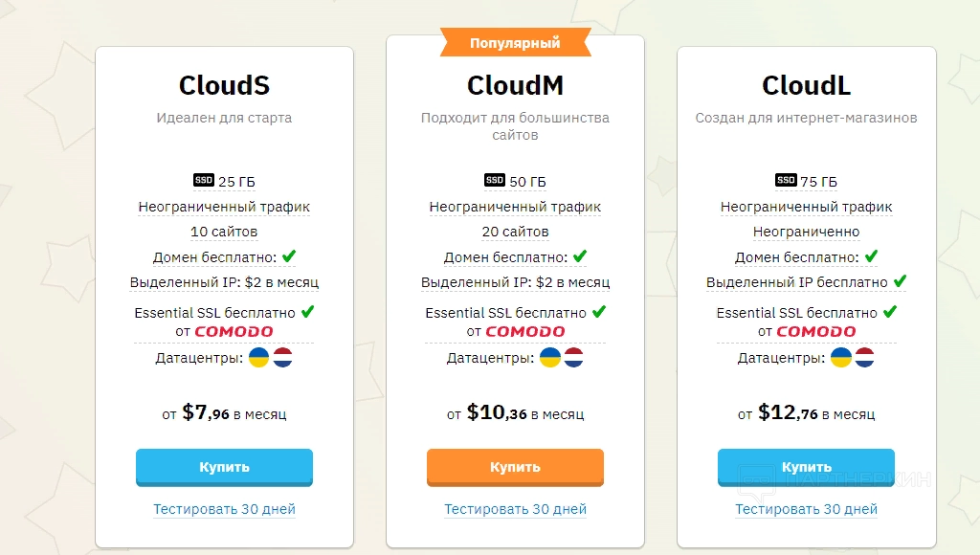
Task: Click the CloudL plan title heading
Action: pyautogui.click(x=806, y=85)
